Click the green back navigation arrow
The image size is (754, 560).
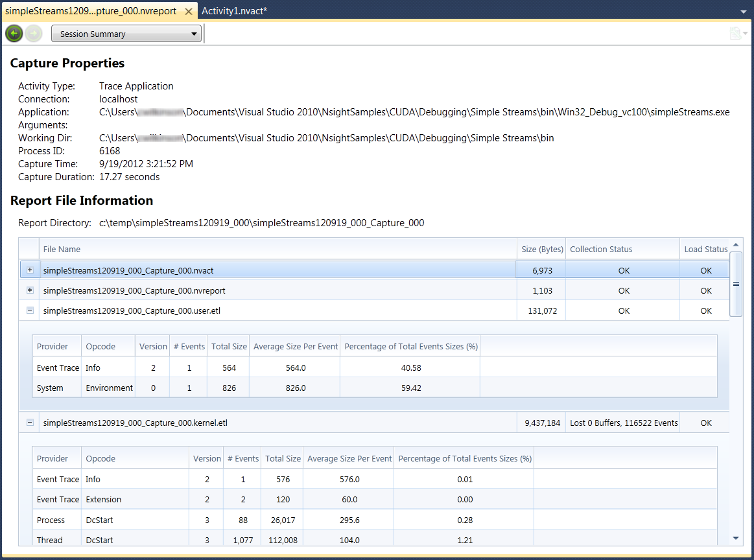(x=14, y=34)
